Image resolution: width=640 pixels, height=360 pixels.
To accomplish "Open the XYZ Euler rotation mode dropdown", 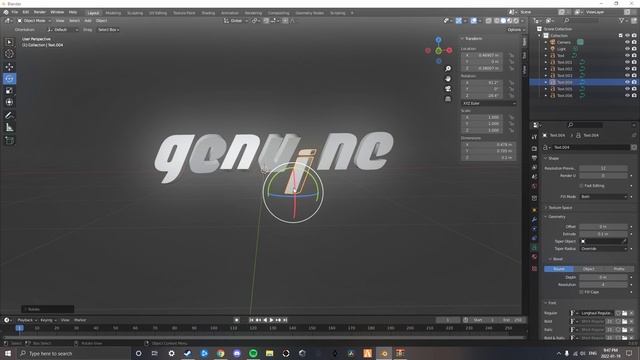I will coord(489,104).
